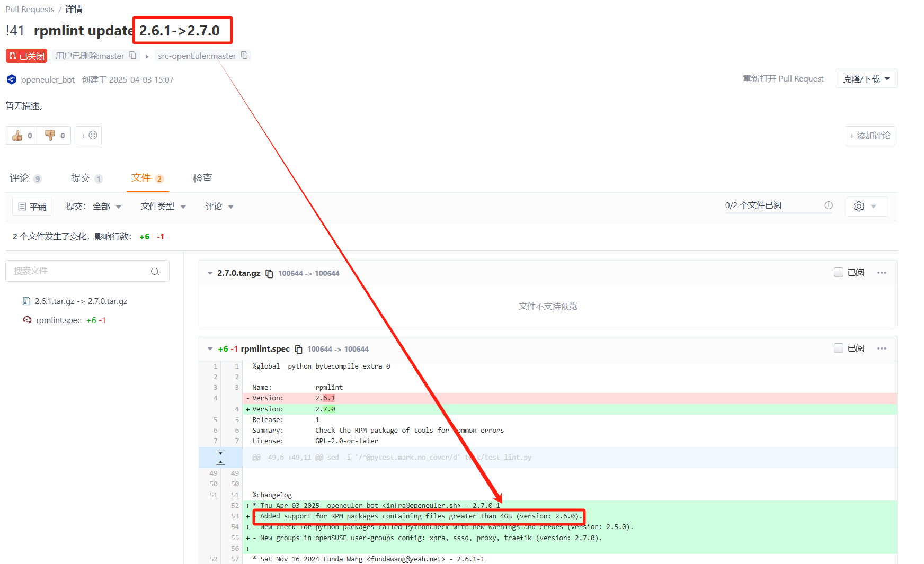Click the 添加评论 button

pyautogui.click(x=869, y=136)
